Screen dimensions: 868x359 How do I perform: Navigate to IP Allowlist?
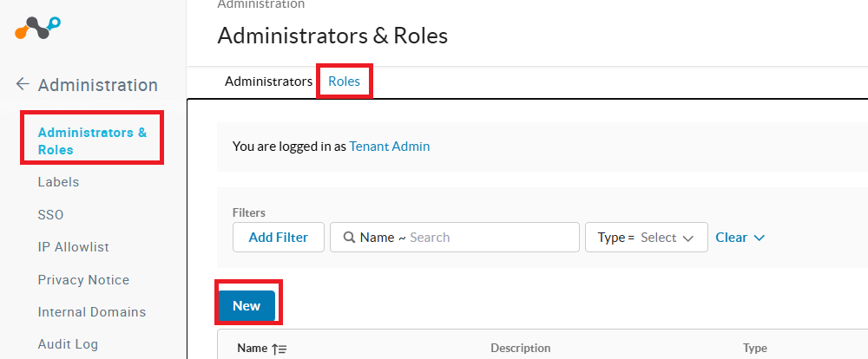[x=73, y=247]
